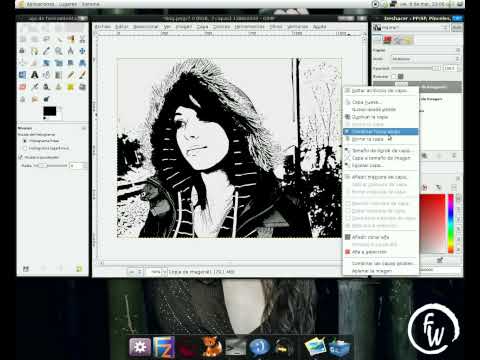This screenshot has height=360, width=480.
Task: Click the black foreground color swatch
Action: pyautogui.click(x=49, y=111)
